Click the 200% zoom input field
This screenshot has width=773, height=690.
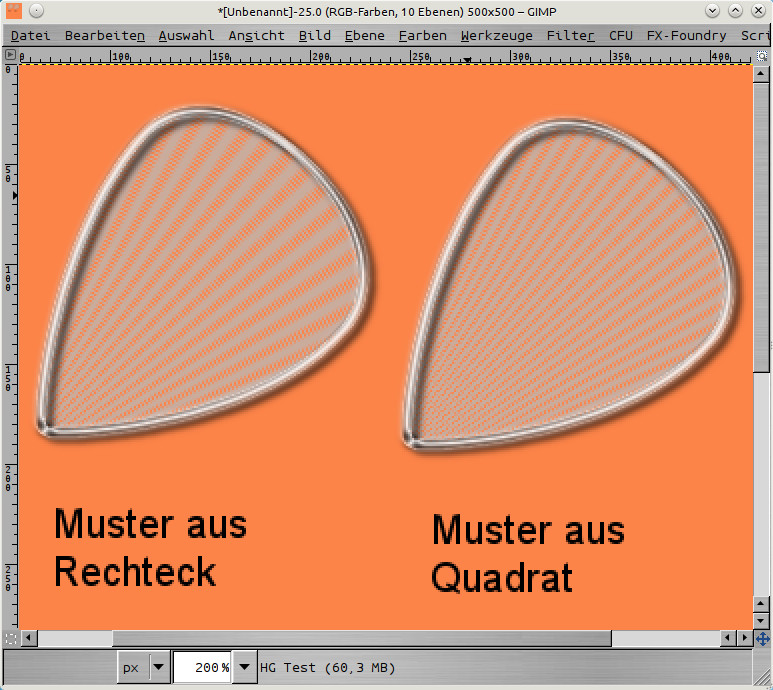201,667
